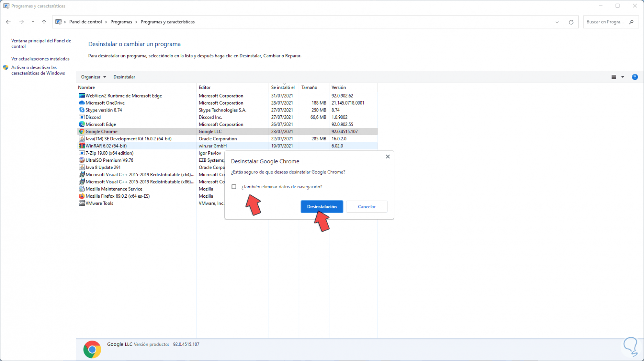
Task: Select the Discord row
Action: [228, 117]
